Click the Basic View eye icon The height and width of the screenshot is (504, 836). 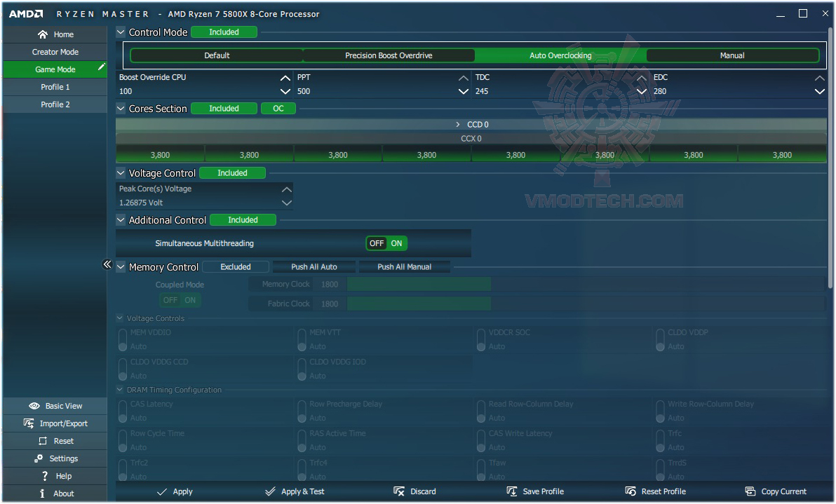pyautogui.click(x=34, y=406)
